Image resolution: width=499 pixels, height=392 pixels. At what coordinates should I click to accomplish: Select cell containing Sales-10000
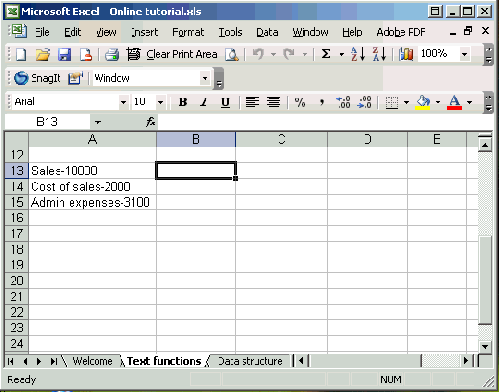(92, 171)
